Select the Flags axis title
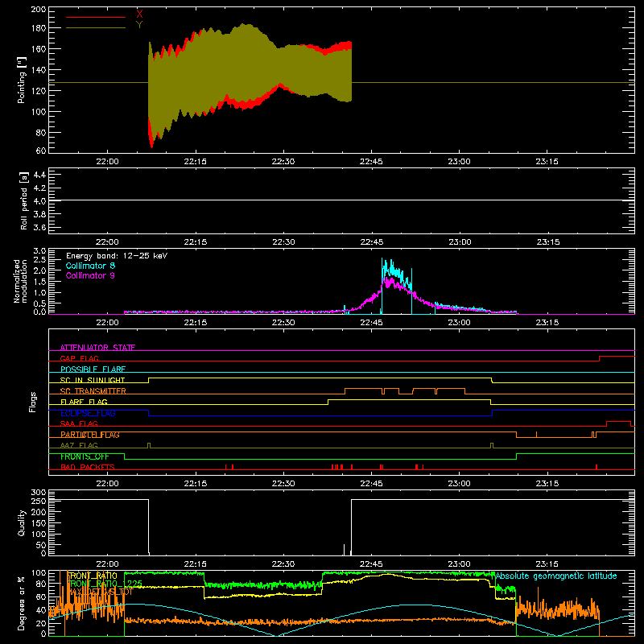The height and width of the screenshot is (644, 644). coord(33,402)
